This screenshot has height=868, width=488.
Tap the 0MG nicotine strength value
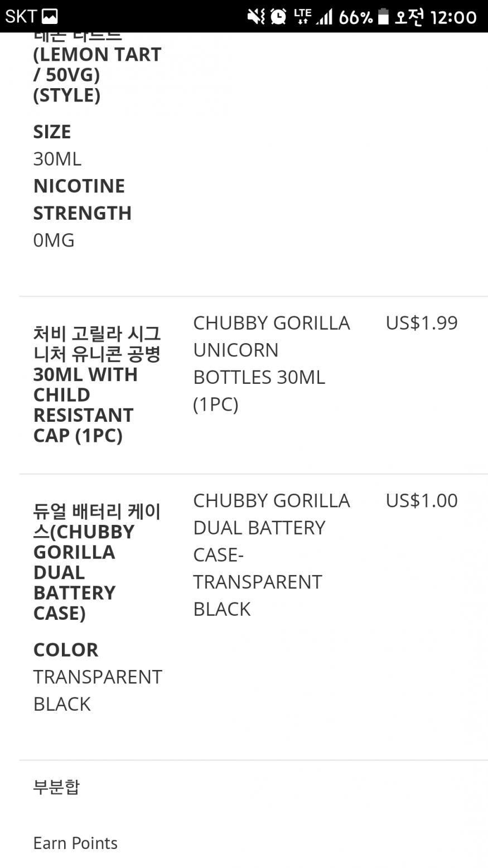pyautogui.click(x=54, y=240)
